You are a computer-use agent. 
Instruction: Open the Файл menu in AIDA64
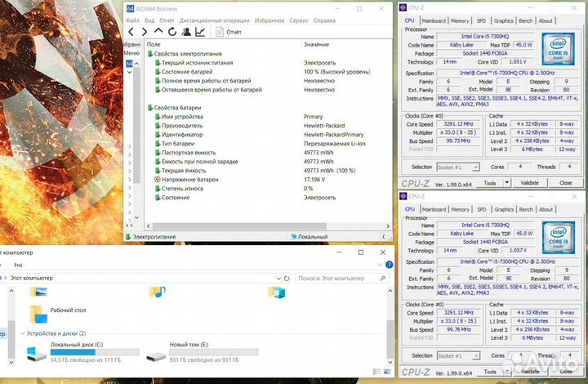coord(132,20)
